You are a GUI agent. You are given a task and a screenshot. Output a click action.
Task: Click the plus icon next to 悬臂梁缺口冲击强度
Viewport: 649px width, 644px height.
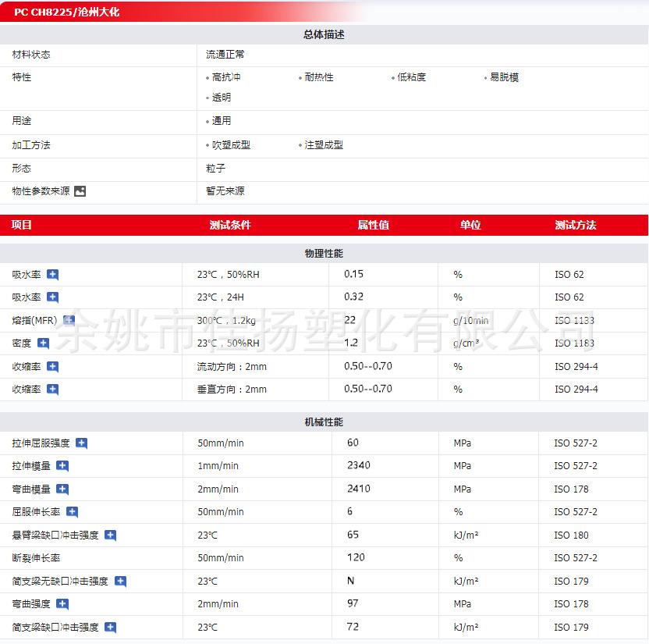(x=110, y=535)
